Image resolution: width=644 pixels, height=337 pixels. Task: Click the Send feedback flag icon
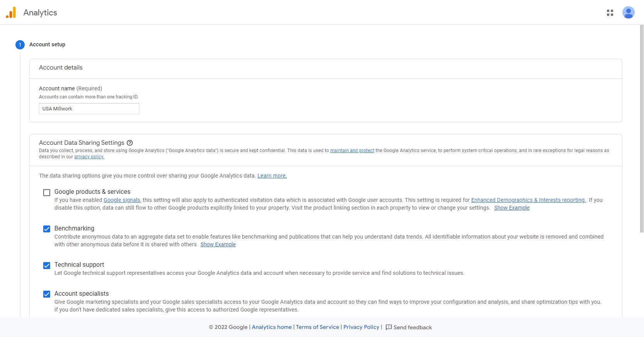(389, 327)
